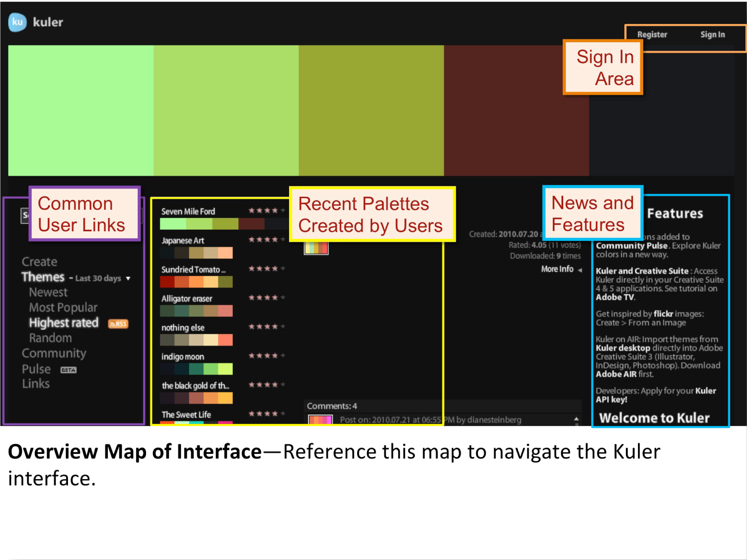Open the Adobe AIR link

tap(616, 374)
